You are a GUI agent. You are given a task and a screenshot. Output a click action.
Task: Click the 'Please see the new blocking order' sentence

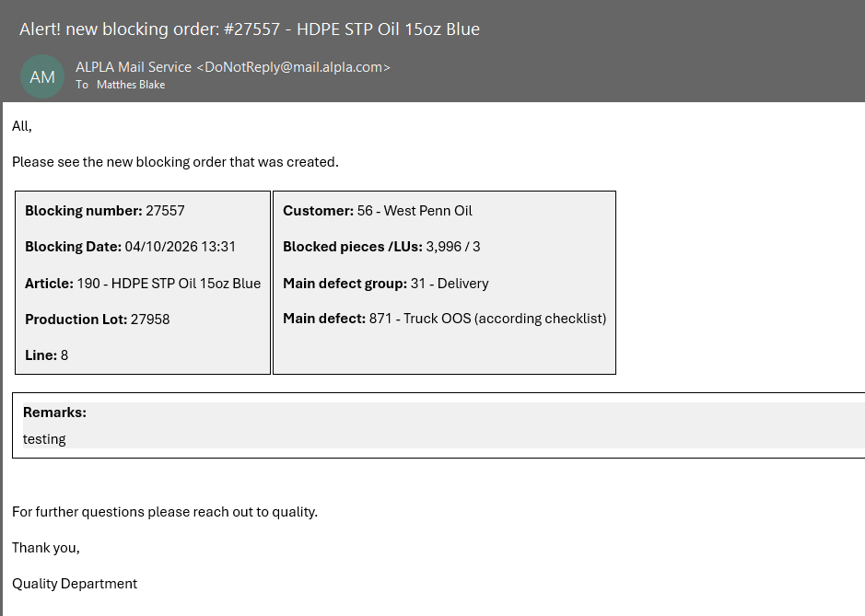click(175, 162)
